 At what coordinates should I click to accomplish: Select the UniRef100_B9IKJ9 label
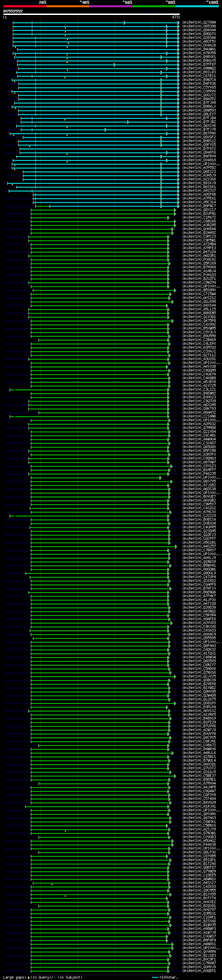[199, 183]
